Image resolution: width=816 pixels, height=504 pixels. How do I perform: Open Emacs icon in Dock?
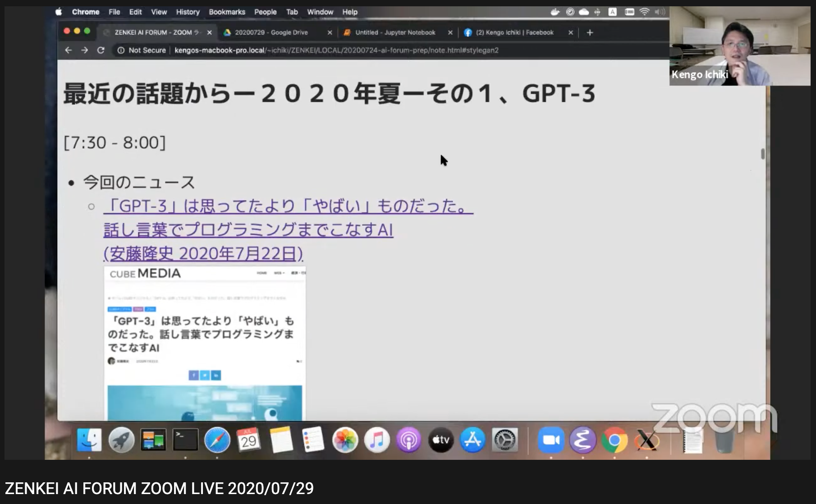click(582, 440)
